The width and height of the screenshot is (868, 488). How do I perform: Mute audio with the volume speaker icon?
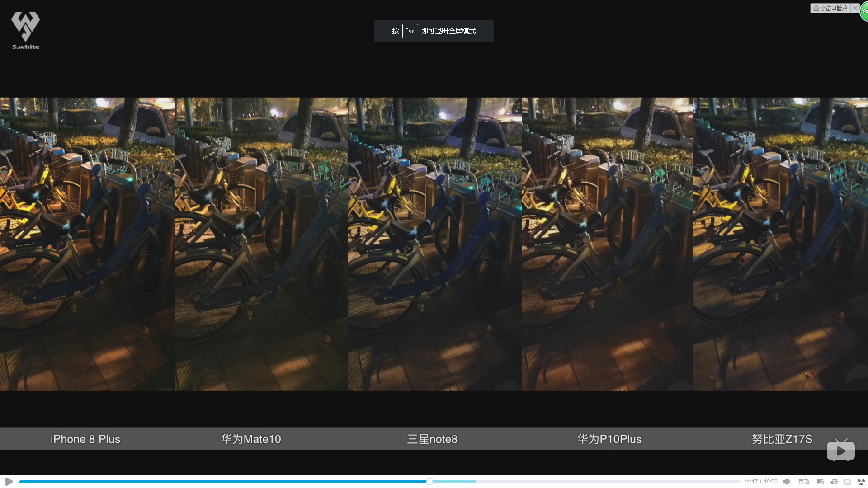click(x=787, y=482)
